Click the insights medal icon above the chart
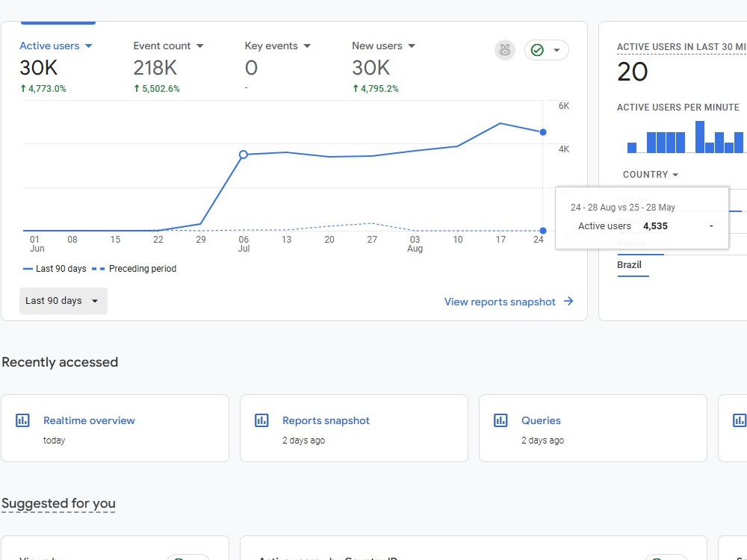 click(x=504, y=50)
